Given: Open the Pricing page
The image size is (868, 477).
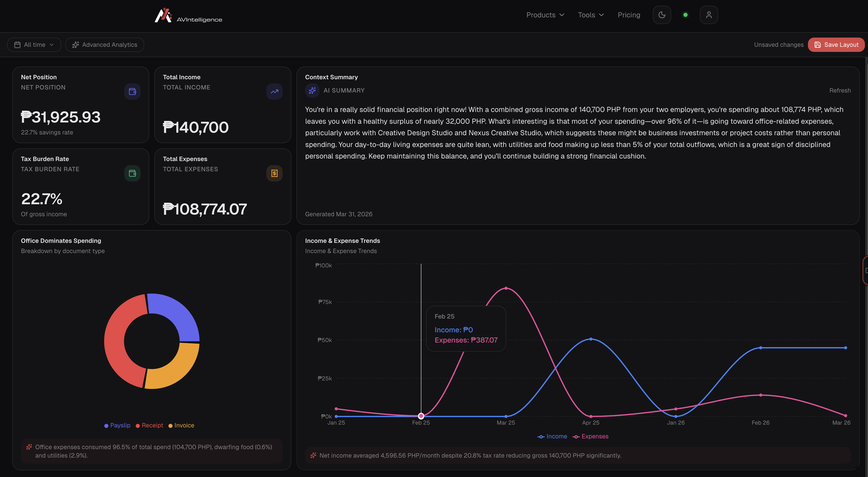Looking at the screenshot, I should tap(629, 15).
